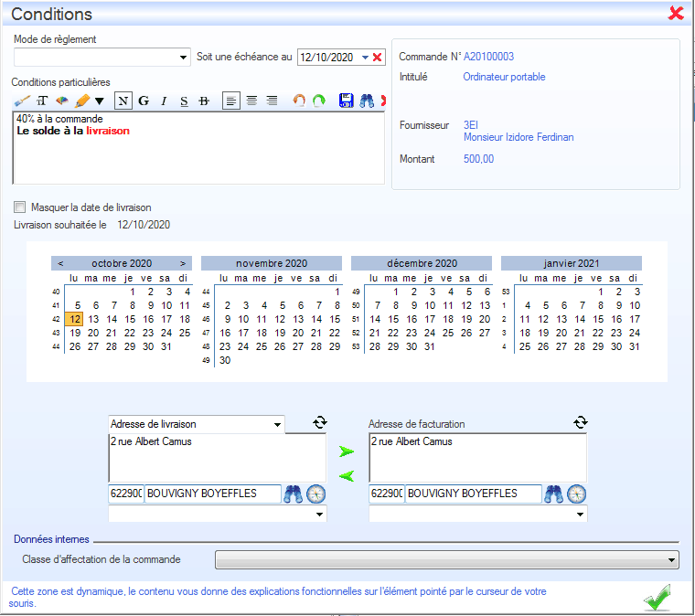The height and width of the screenshot is (616, 695).
Task: Toggle italic formatting
Action: click(x=164, y=101)
